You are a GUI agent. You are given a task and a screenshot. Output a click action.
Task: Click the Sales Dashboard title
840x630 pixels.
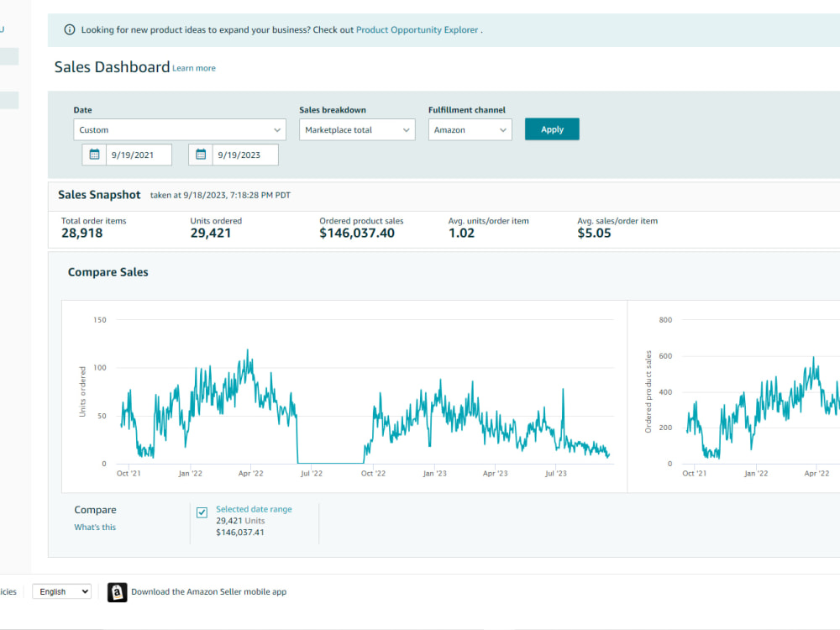coord(112,67)
